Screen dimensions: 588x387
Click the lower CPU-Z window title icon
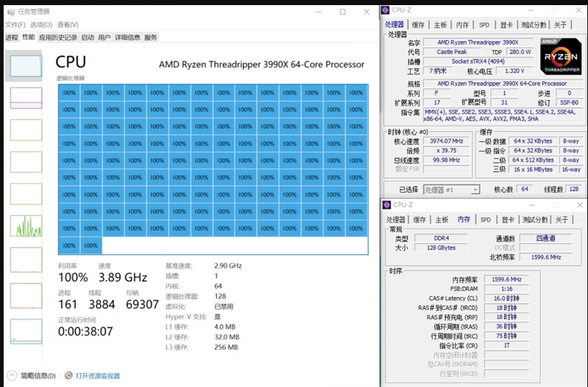click(x=386, y=204)
